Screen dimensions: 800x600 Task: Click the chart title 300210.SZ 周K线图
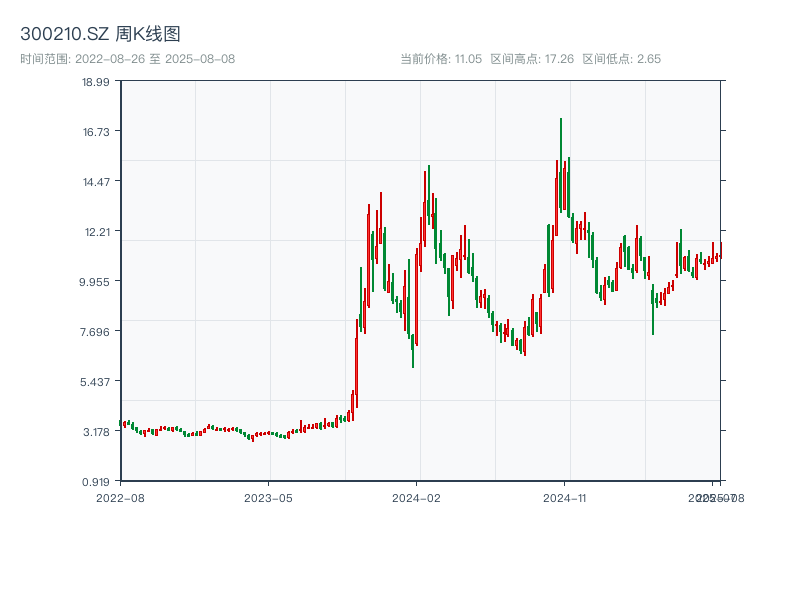pos(103,33)
